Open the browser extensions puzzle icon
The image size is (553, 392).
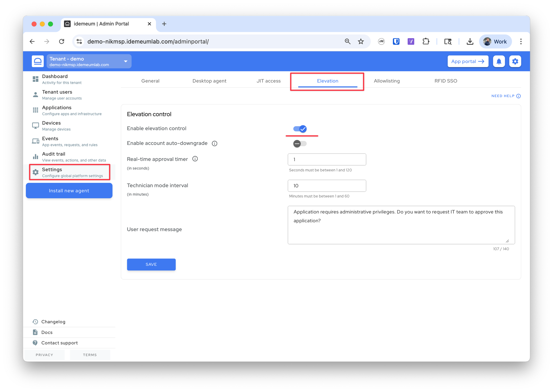tap(426, 41)
